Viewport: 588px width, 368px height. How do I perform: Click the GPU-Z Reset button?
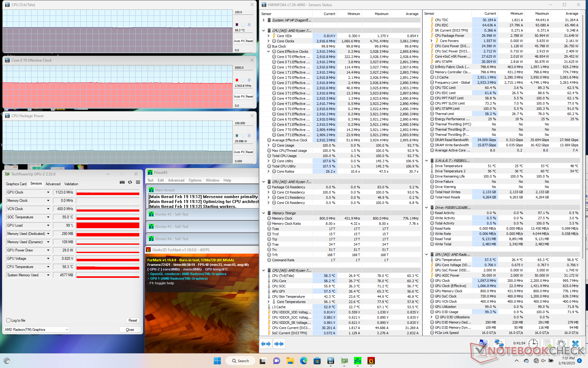click(x=133, y=320)
